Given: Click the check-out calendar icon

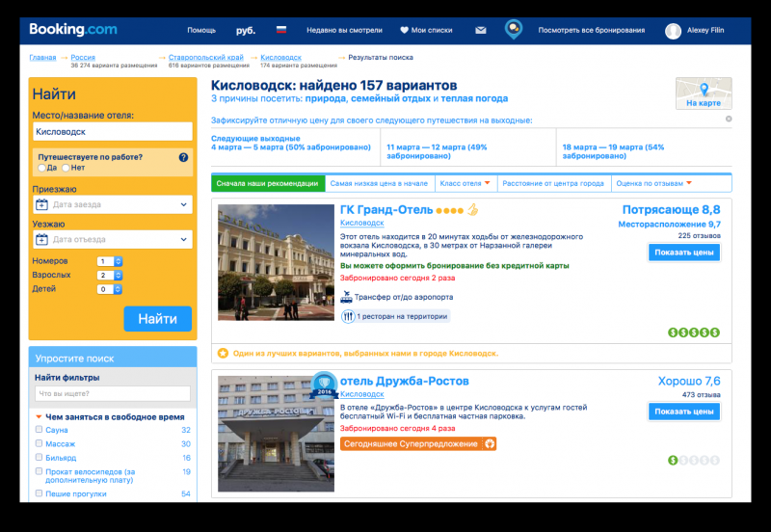Looking at the screenshot, I should point(41,239).
